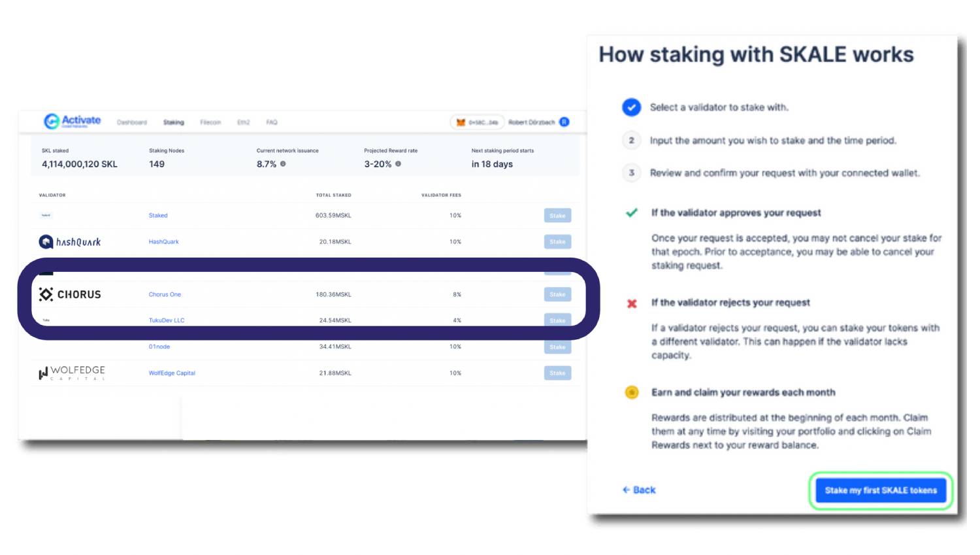The height and width of the screenshot is (555, 980).
Task: Click the Back link
Action: coord(639,490)
